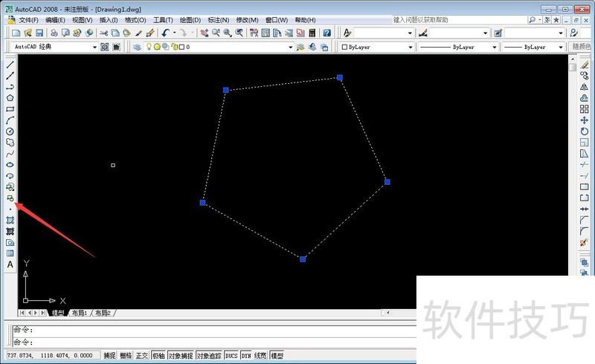This screenshot has width=595, height=364.
Task: Select the Array tool
Action: [x=585, y=109]
